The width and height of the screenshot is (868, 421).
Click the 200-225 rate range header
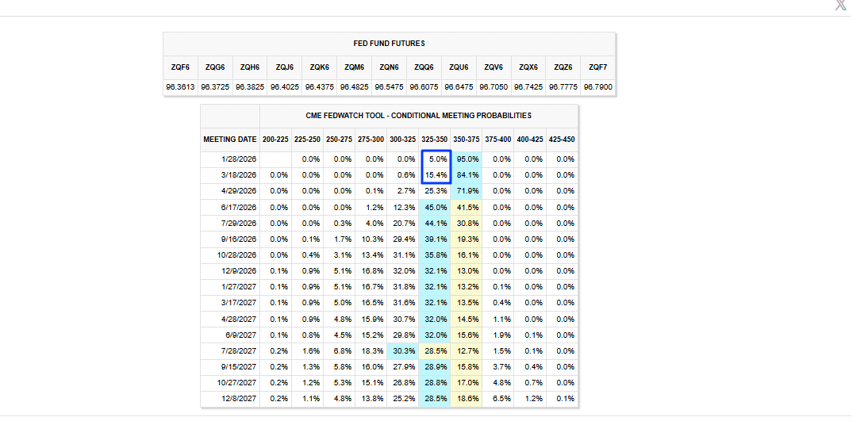pos(275,139)
